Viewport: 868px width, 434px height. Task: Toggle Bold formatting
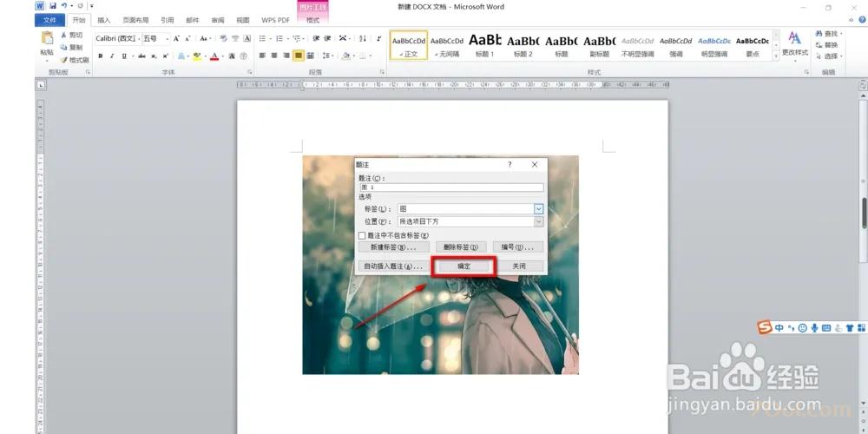click(x=100, y=56)
